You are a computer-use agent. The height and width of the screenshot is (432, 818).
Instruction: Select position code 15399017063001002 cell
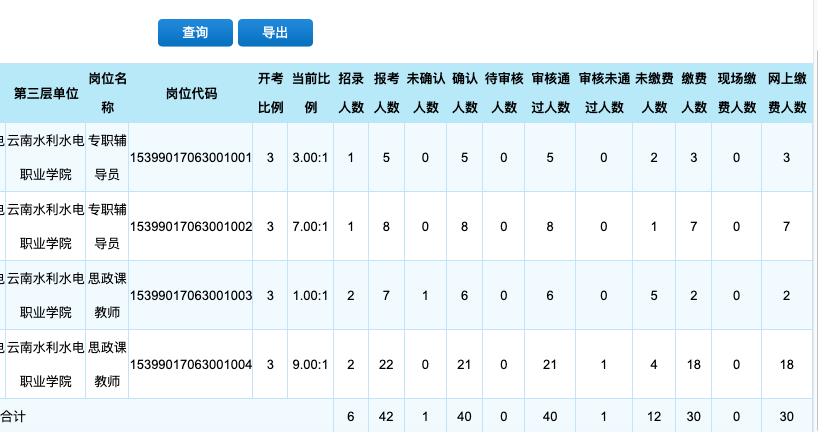[x=191, y=226]
